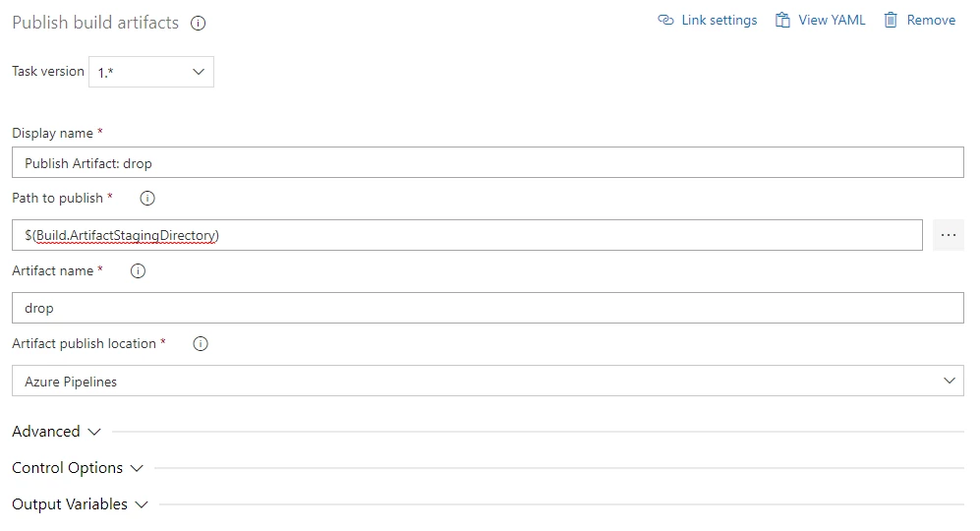
Task: Show info tooltip for Artifact name
Action: tap(139, 270)
